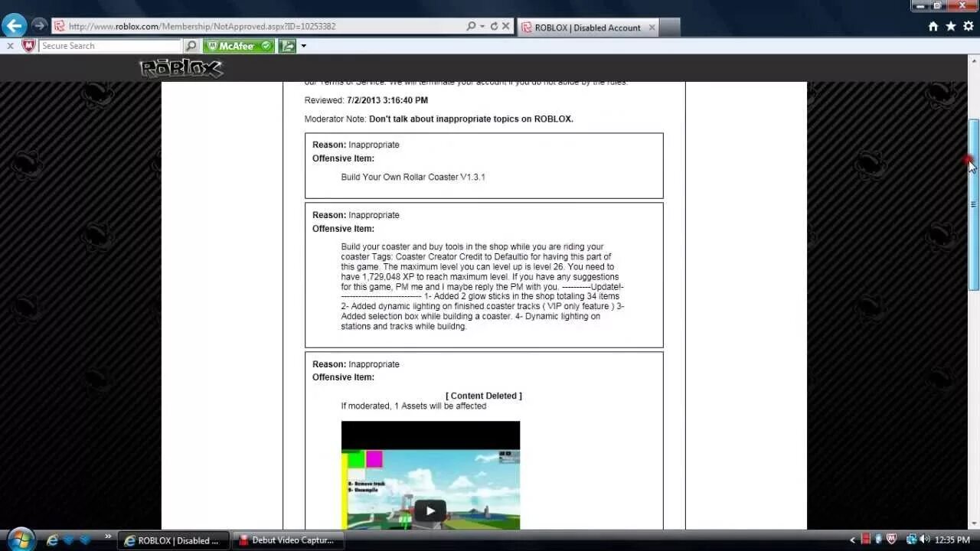Click the Roblox favicon in the address bar
The width and height of the screenshot is (980, 551).
tap(59, 26)
